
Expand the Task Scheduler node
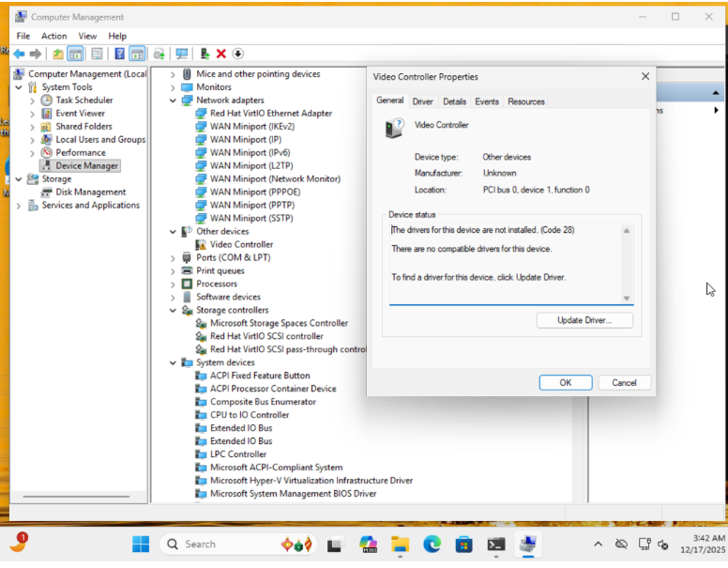pyautogui.click(x=32, y=100)
